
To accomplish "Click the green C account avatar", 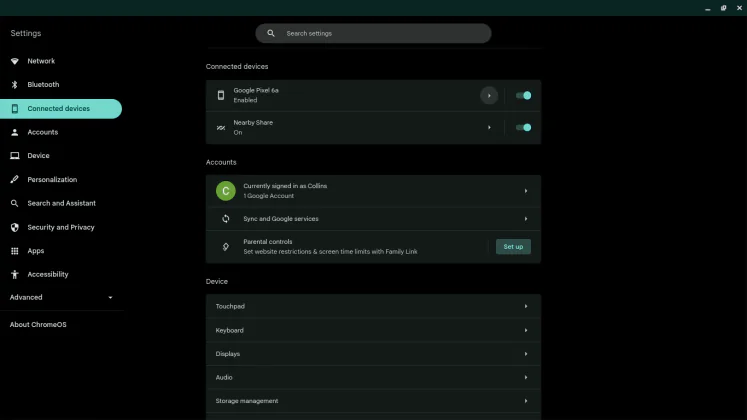I will pyautogui.click(x=226, y=191).
